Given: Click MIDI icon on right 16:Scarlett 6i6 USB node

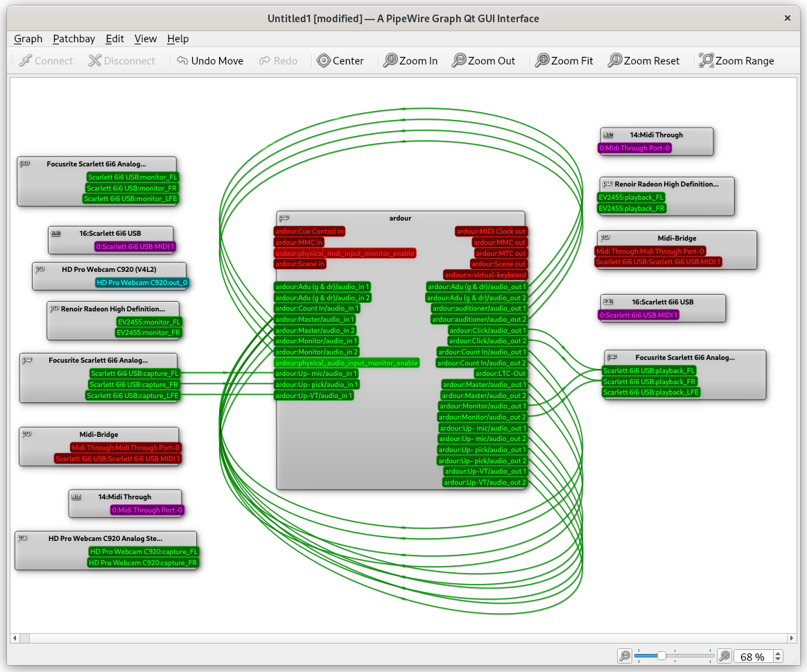Looking at the screenshot, I should pos(608,302).
